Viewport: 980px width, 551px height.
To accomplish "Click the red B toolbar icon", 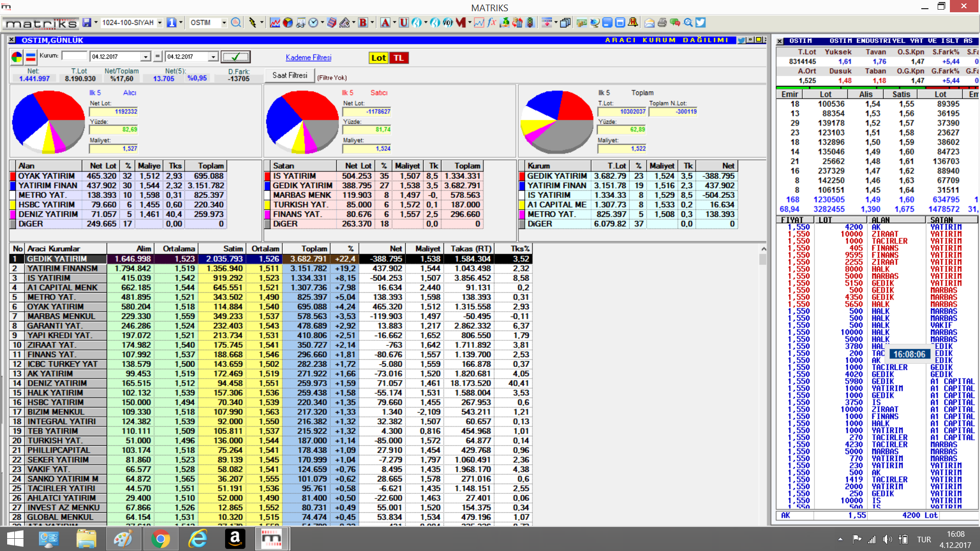I will coord(363,22).
